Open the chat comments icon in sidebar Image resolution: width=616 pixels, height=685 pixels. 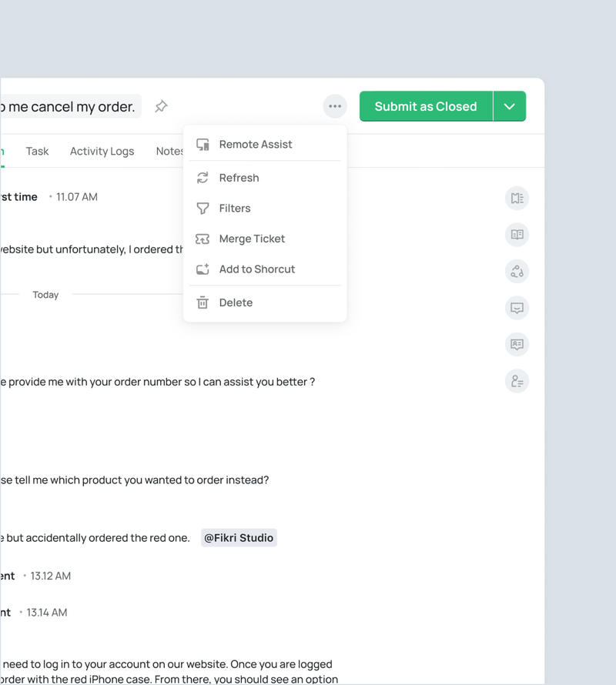(x=517, y=308)
